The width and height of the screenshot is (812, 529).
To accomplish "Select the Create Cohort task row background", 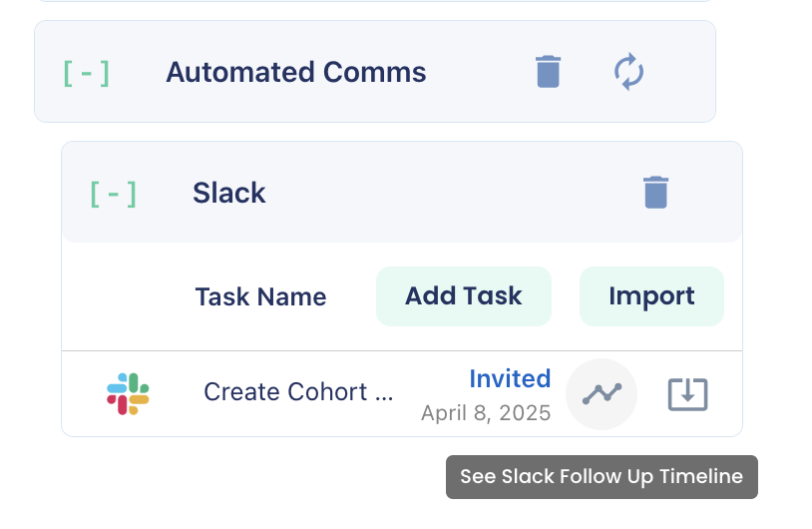I will (x=402, y=394).
